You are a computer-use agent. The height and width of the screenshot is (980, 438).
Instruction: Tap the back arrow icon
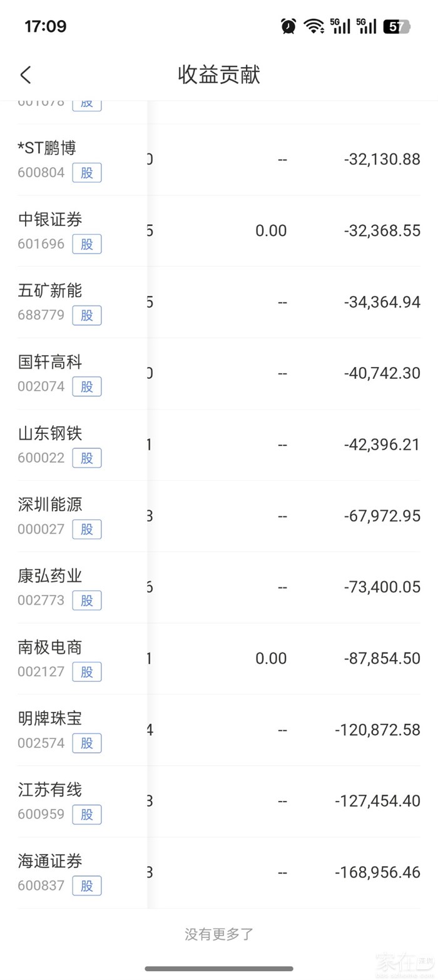point(26,75)
